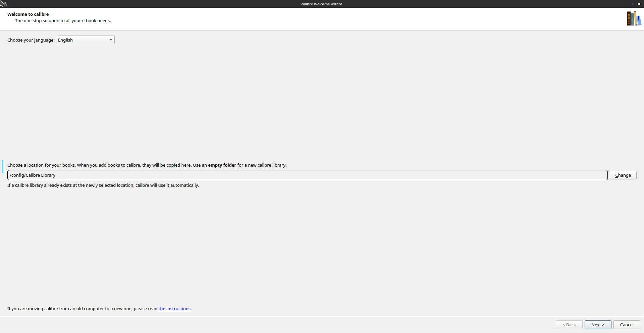The width and height of the screenshot is (644, 333).
Task: Proceed with the Next button
Action: coord(598,325)
